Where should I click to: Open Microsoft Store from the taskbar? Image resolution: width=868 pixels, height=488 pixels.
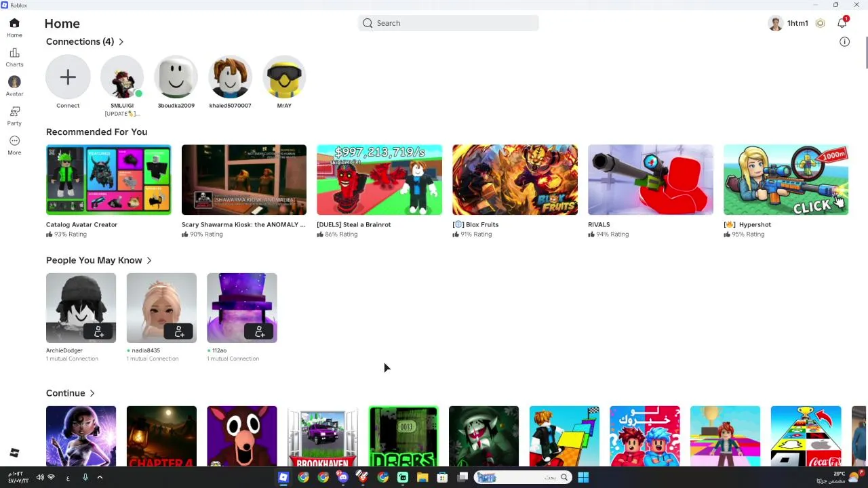tap(442, 477)
